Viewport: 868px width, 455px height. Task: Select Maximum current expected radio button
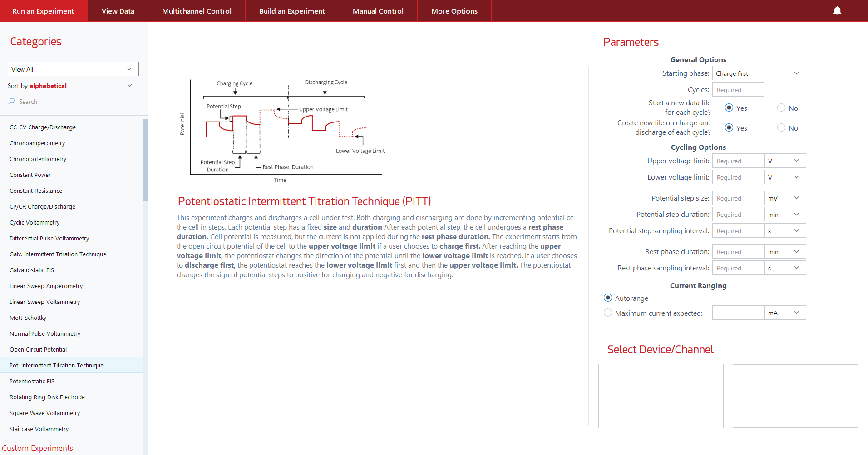(x=608, y=313)
